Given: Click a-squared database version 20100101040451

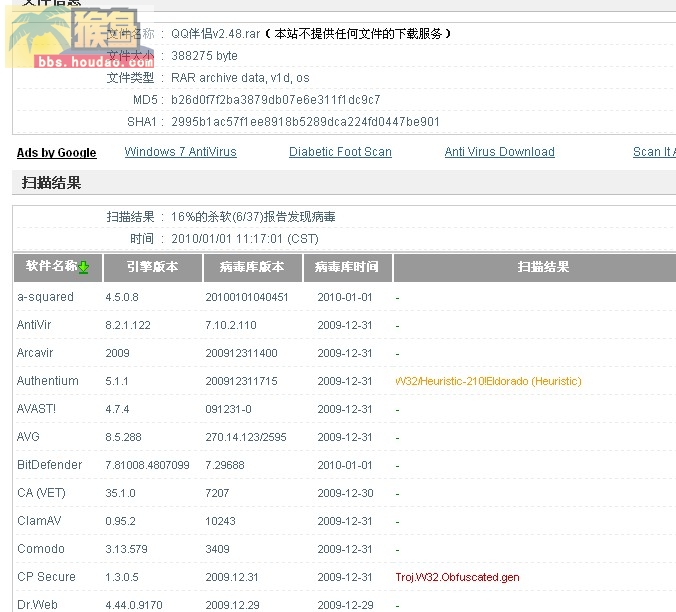Looking at the screenshot, I should (x=246, y=297).
